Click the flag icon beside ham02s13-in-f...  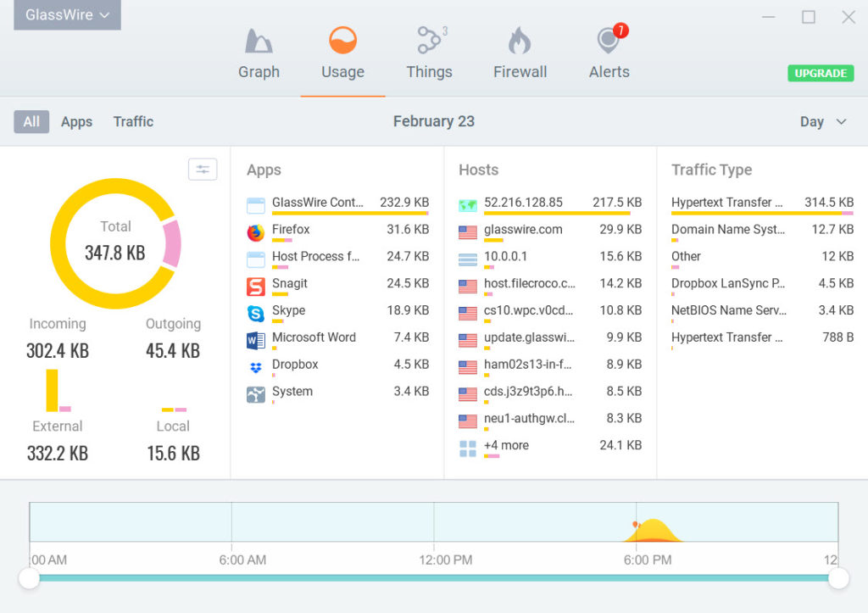(x=468, y=367)
